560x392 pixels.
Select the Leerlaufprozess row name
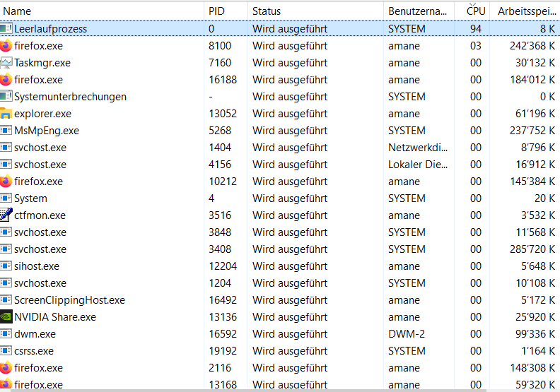50,29
